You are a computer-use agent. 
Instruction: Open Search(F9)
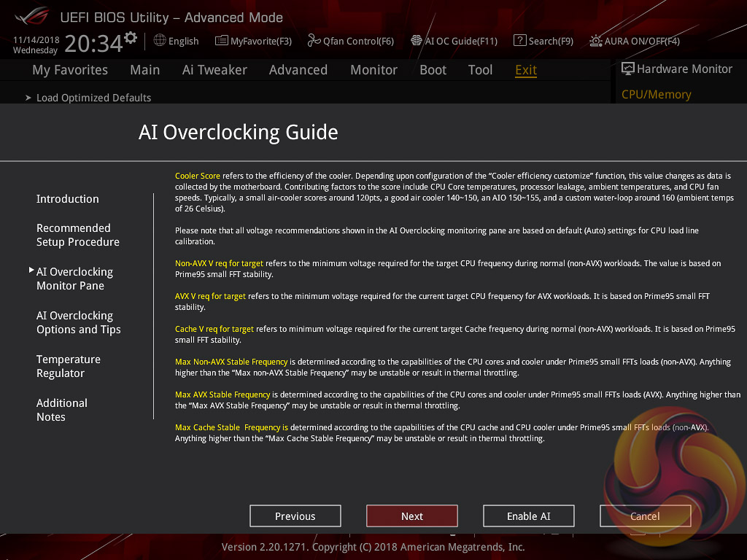click(x=551, y=42)
